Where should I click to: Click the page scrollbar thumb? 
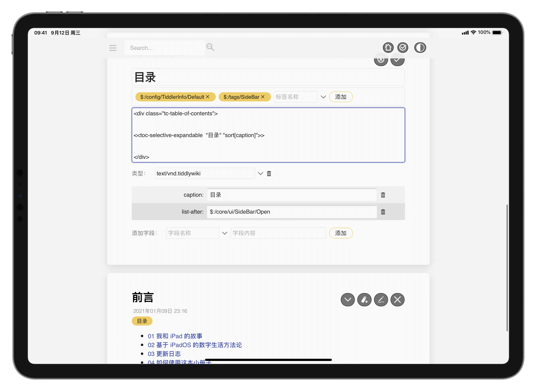(507, 268)
